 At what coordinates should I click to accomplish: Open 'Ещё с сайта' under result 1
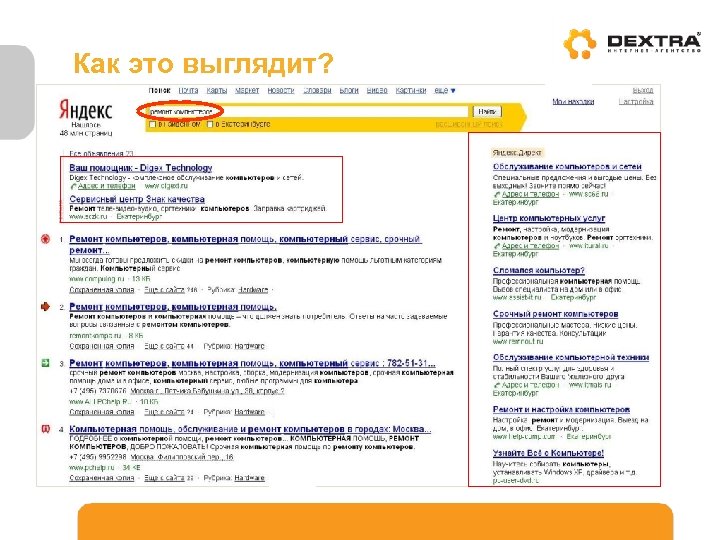(x=164, y=290)
